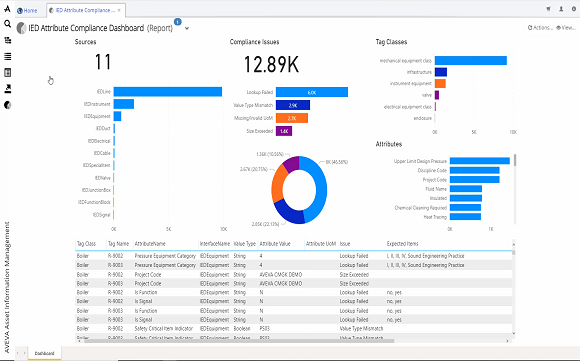Viewport: 580px width, 361px height.
Task: Open the user profile icon top right
Action: coord(561,9)
